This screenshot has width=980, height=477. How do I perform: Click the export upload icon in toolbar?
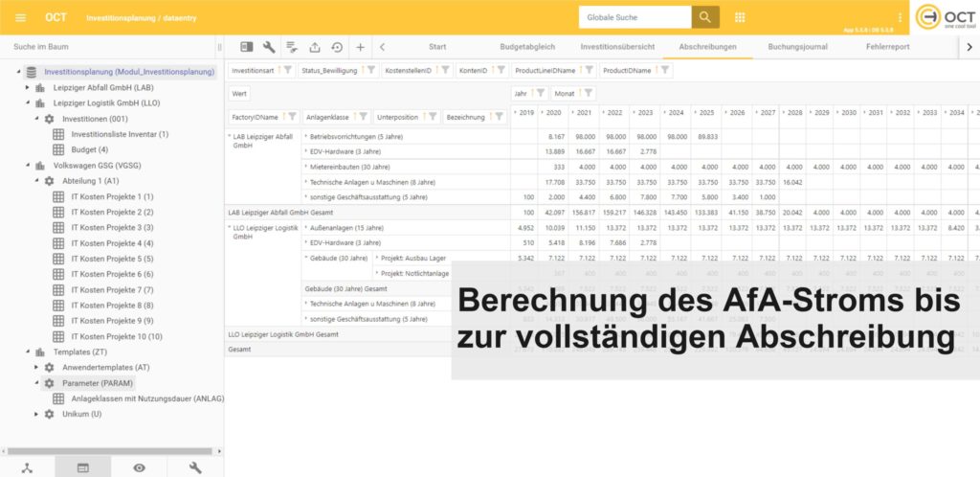pyautogui.click(x=314, y=46)
